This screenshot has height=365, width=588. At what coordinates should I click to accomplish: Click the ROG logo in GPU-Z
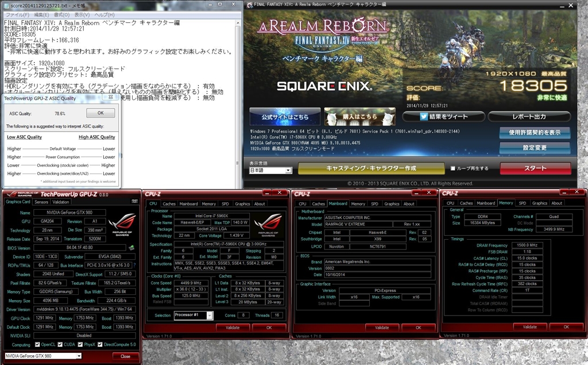point(122,224)
